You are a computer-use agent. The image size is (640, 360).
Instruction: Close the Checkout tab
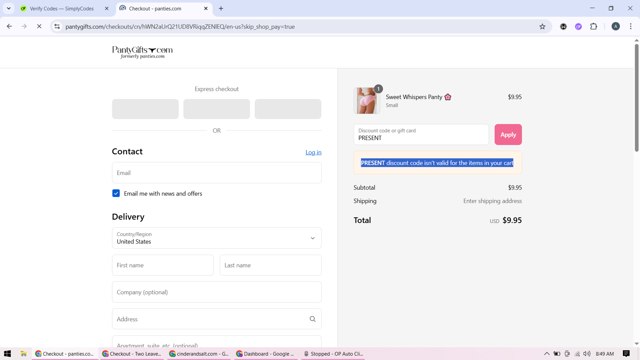pyautogui.click(x=206, y=8)
